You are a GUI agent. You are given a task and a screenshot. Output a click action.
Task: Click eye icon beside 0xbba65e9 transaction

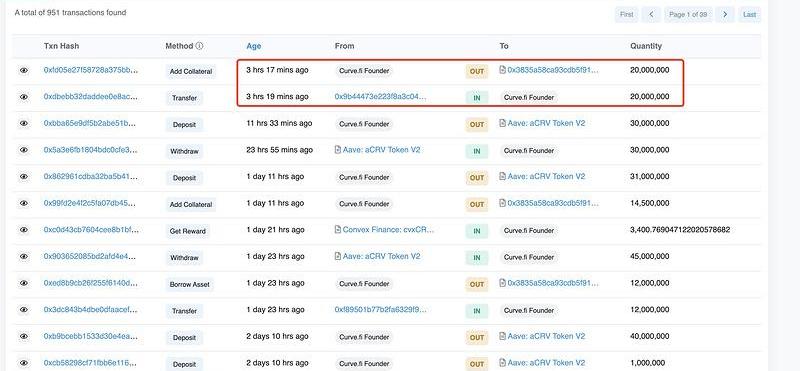pos(24,123)
